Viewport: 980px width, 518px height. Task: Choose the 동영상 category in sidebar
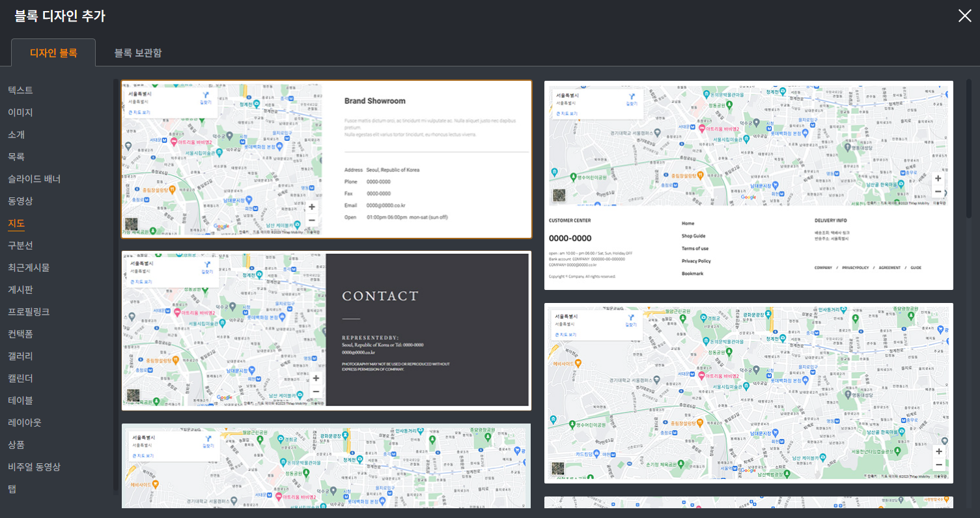click(x=20, y=201)
